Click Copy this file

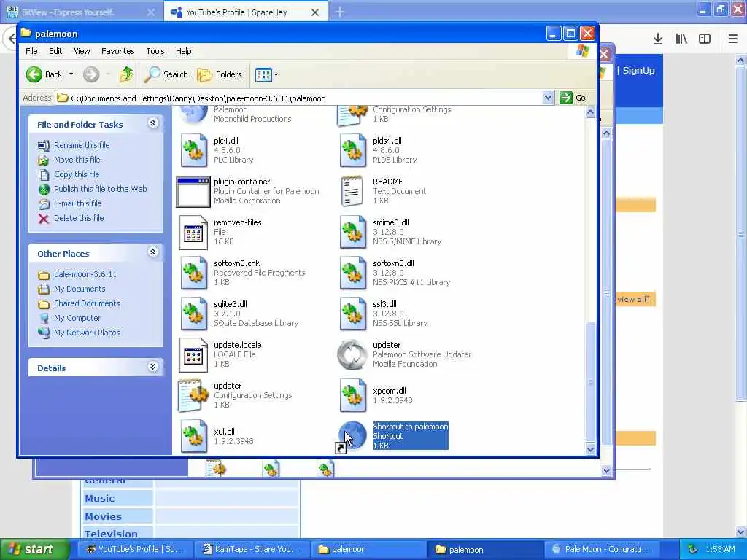(x=76, y=174)
